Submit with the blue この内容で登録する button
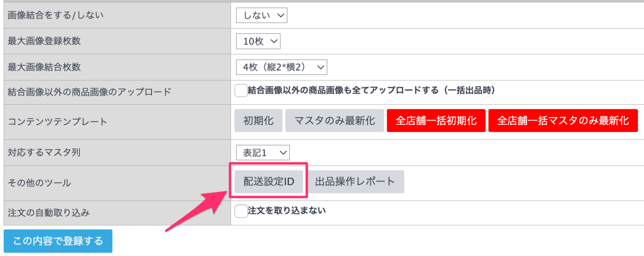The height and width of the screenshot is (256, 644). point(58,241)
